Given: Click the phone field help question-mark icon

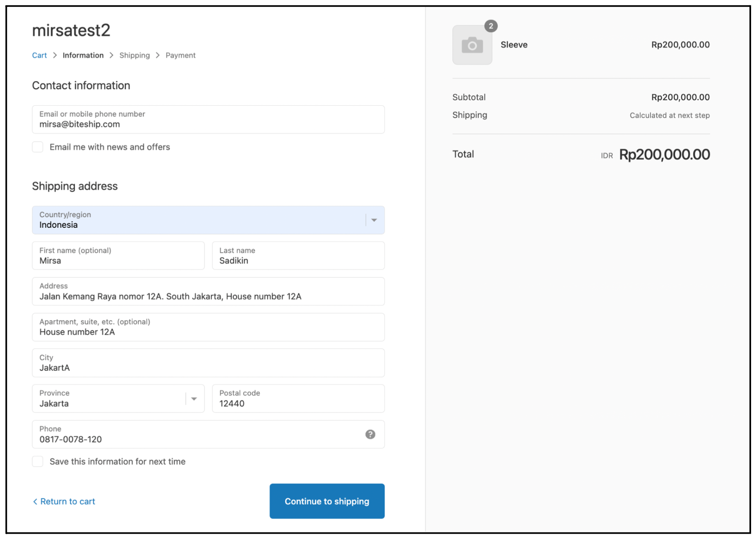Looking at the screenshot, I should pyautogui.click(x=370, y=434).
